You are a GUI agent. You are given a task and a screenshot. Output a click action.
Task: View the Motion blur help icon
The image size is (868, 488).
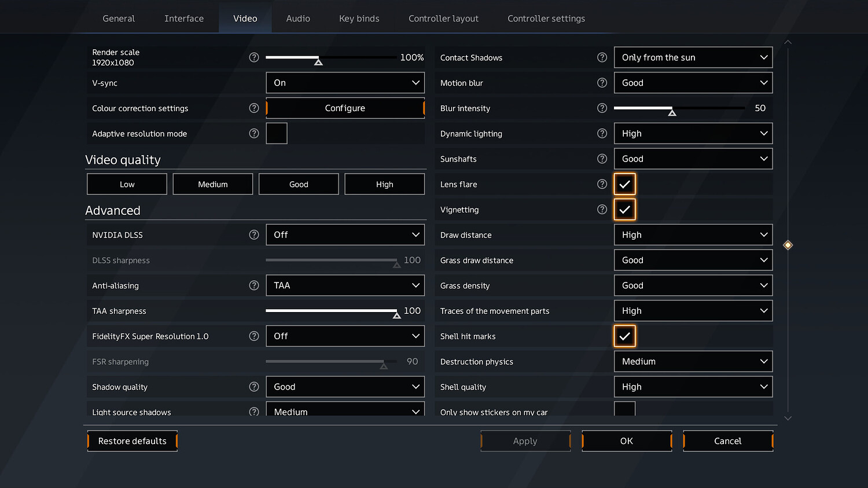(602, 83)
